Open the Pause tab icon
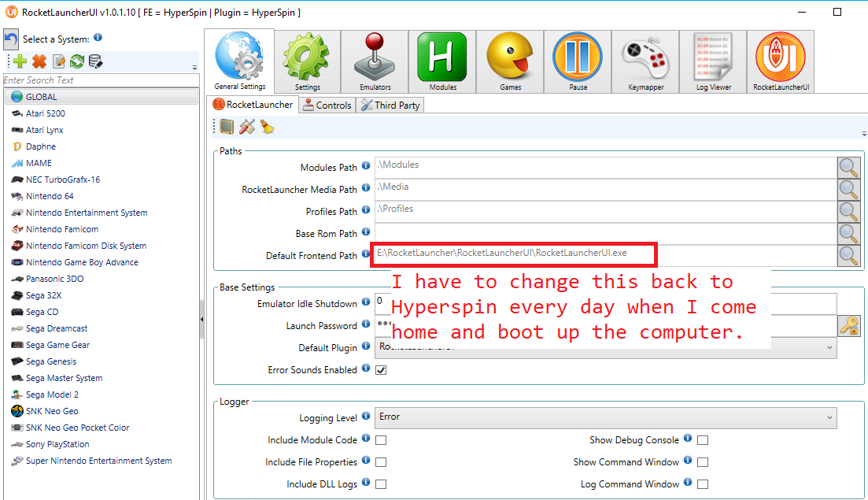 tap(578, 63)
